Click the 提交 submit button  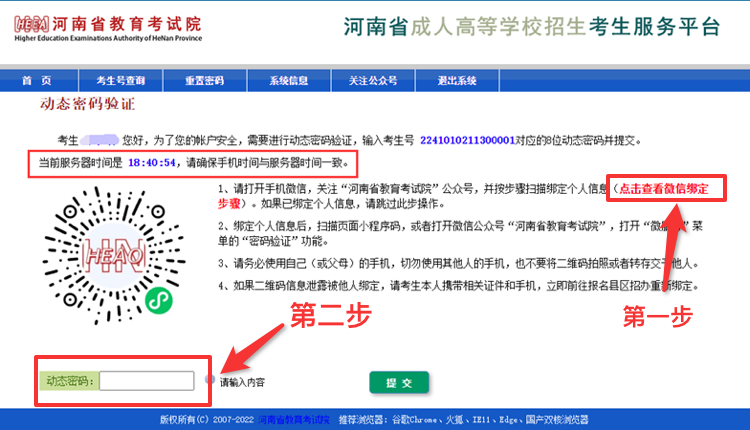pyautogui.click(x=399, y=383)
